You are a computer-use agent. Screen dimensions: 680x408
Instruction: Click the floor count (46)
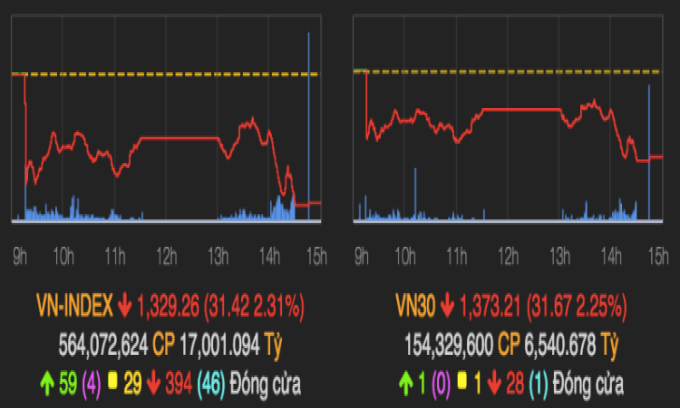(x=211, y=385)
